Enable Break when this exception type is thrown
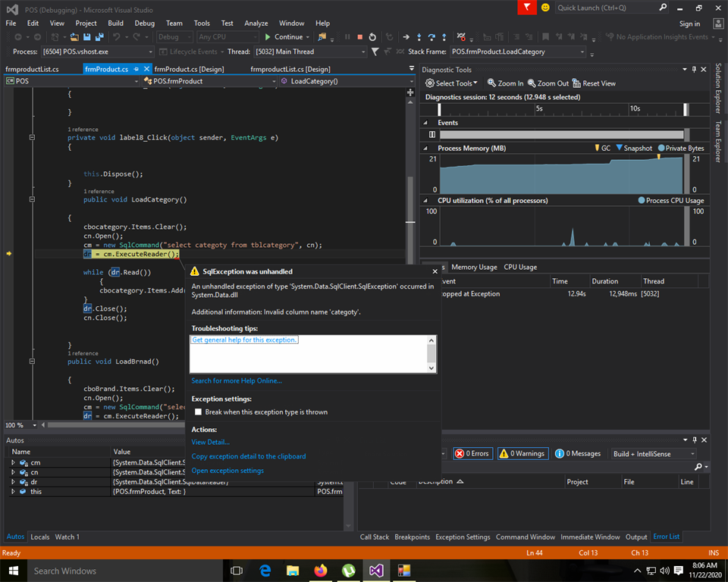This screenshot has height=582, width=728. pyautogui.click(x=198, y=411)
